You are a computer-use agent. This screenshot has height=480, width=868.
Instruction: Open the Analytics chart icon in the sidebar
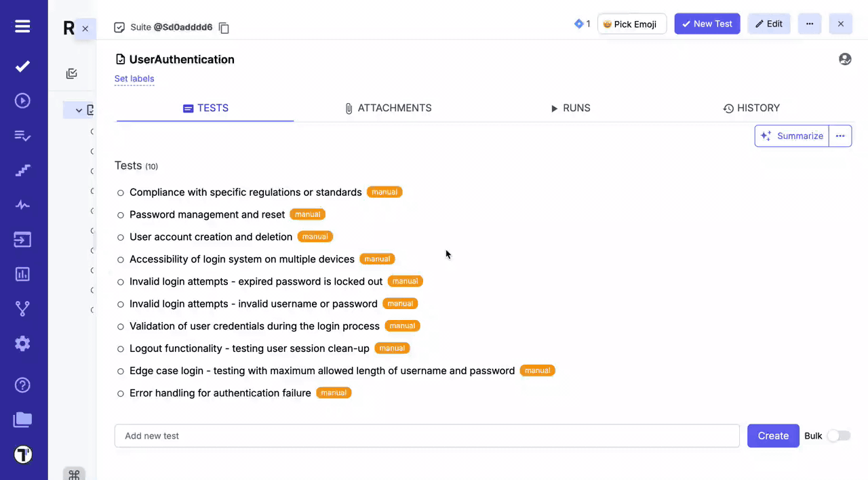(22, 274)
